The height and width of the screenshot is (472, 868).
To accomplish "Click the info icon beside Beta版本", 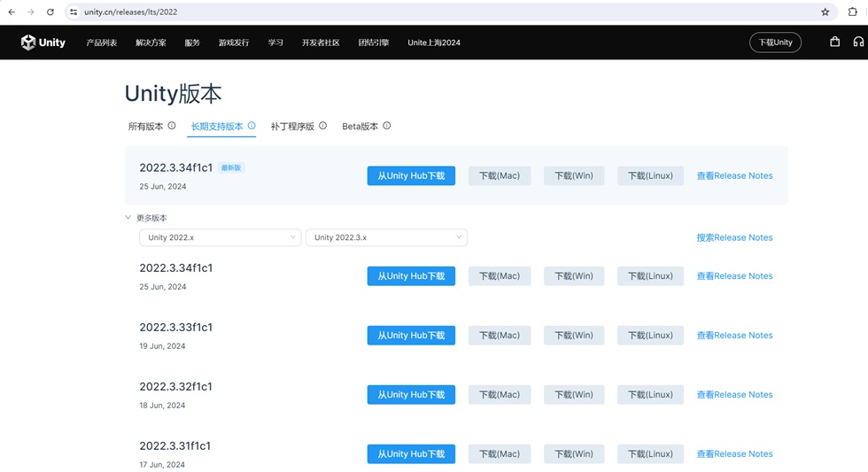I will (386, 126).
